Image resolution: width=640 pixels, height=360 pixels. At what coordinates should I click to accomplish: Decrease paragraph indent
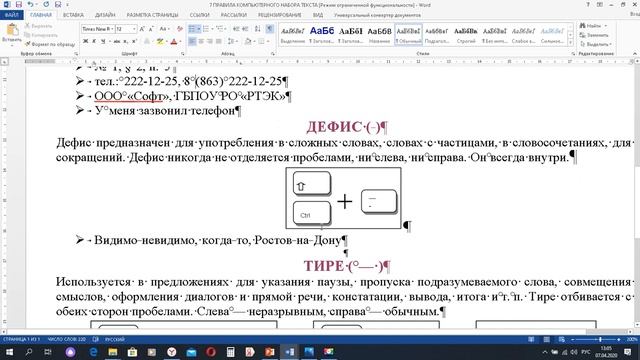[236, 29]
